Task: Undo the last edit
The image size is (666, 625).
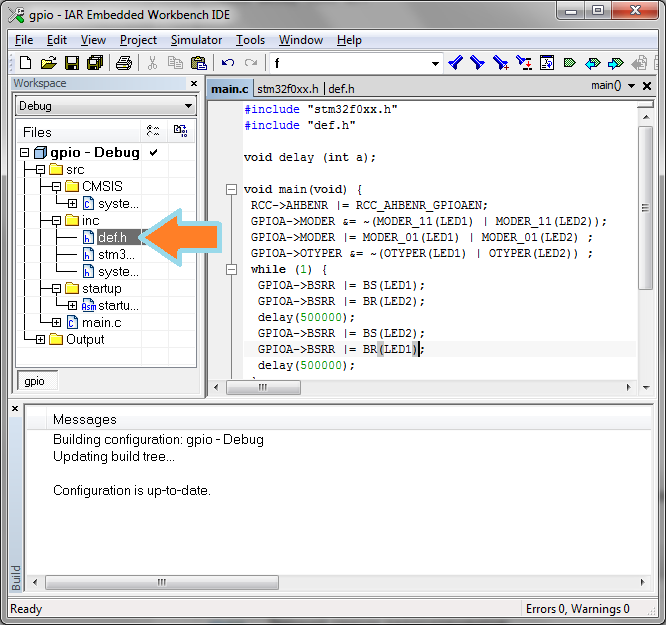Action: point(228,63)
